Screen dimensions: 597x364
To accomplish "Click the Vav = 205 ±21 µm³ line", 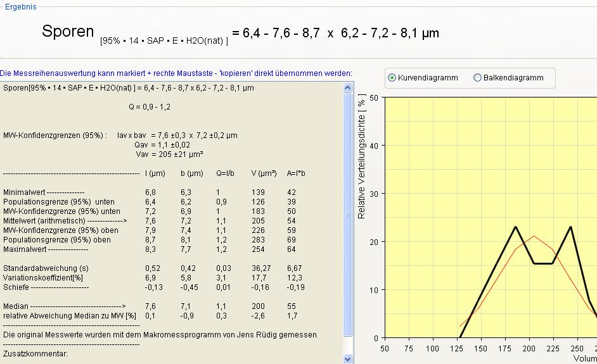I will 169,154.
